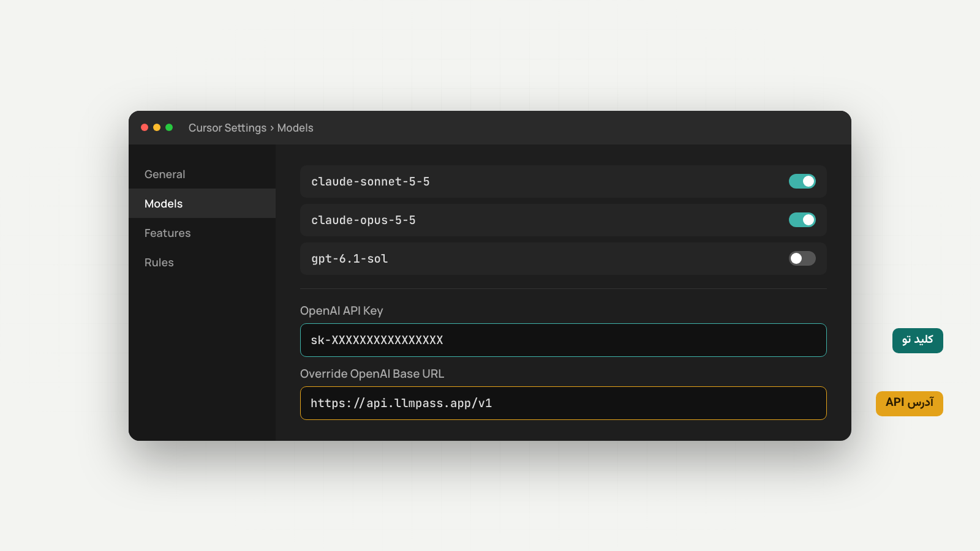Select Models in the sidebar
Viewport: 980px width, 551px height.
pyautogui.click(x=202, y=203)
